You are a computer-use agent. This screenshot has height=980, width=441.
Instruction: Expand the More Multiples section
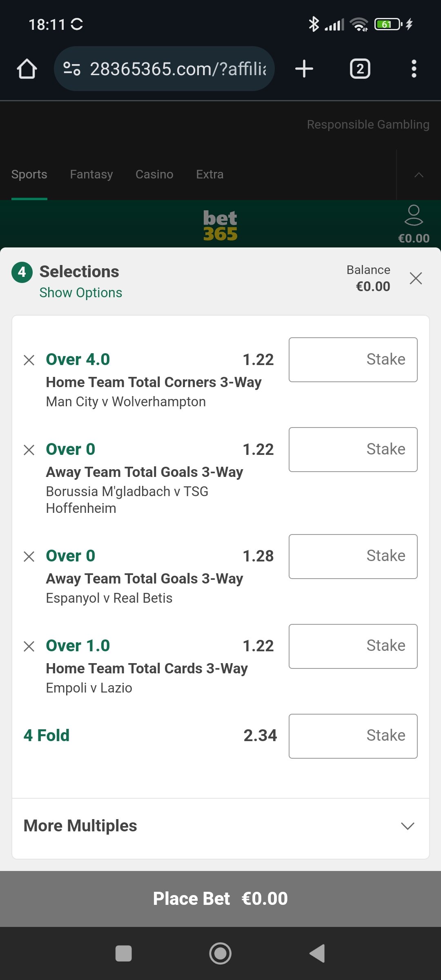coord(220,826)
